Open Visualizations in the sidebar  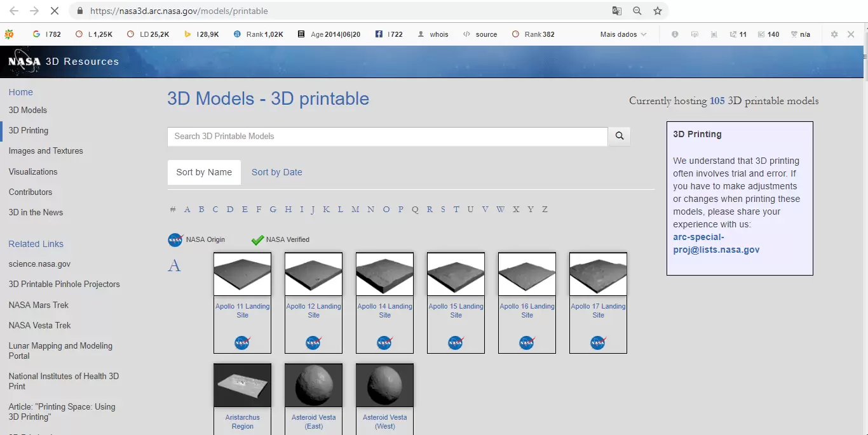(33, 171)
